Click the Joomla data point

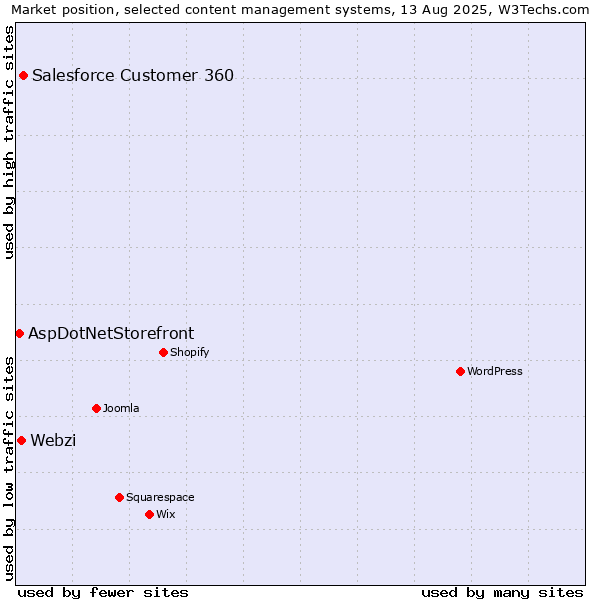click(x=96, y=408)
